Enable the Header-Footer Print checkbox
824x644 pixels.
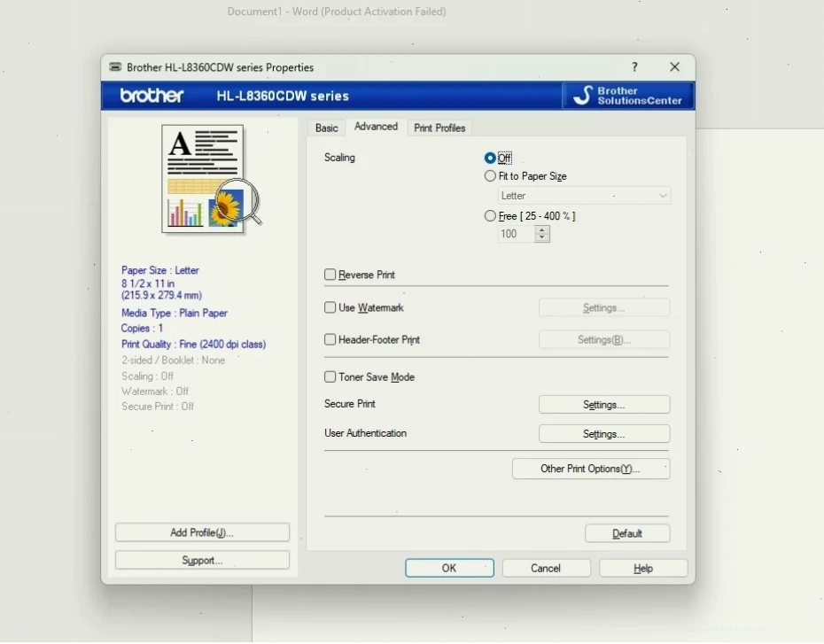click(330, 339)
